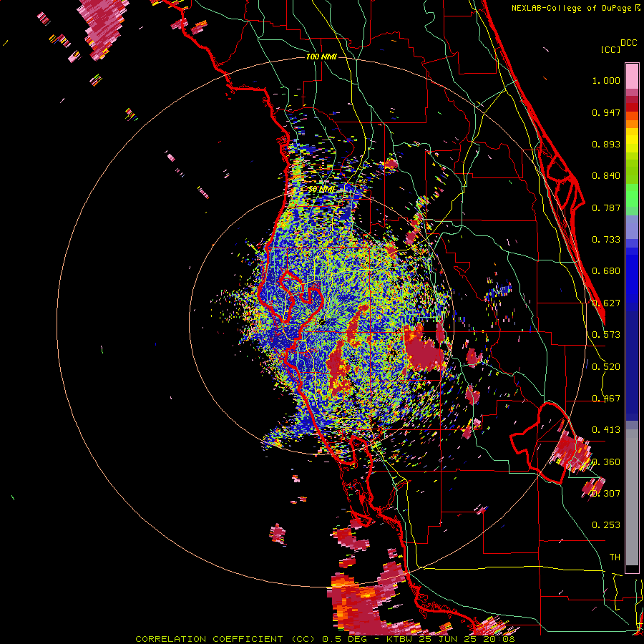Viewport: 644px width, 644px height.
Task: Click the 0.253 scale value
Action: click(606, 525)
